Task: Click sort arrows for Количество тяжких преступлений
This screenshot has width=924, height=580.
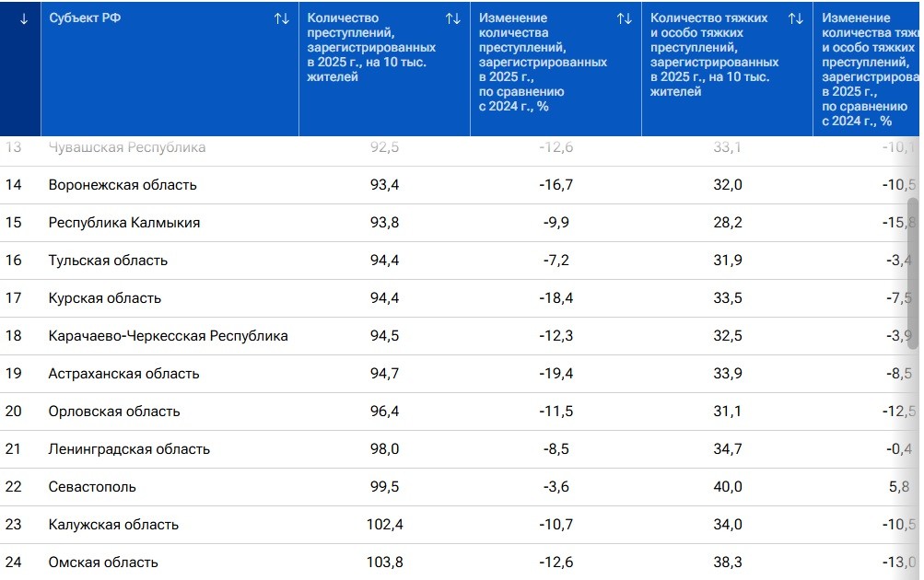Action: click(796, 18)
